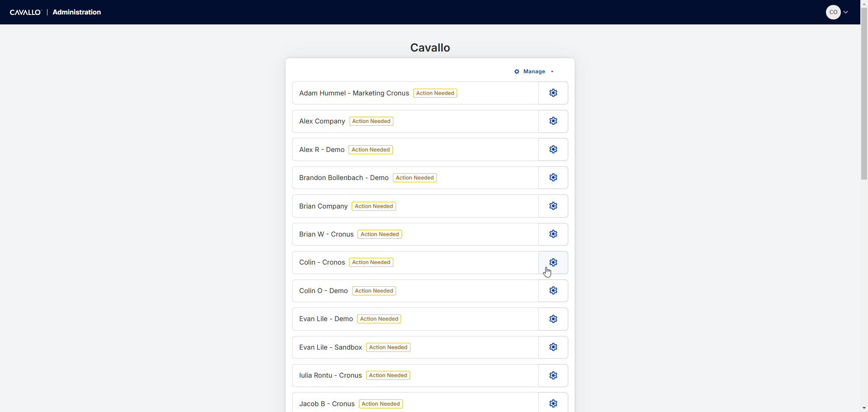
Task: Click the CO user avatar
Action: pyautogui.click(x=833, y=12)
